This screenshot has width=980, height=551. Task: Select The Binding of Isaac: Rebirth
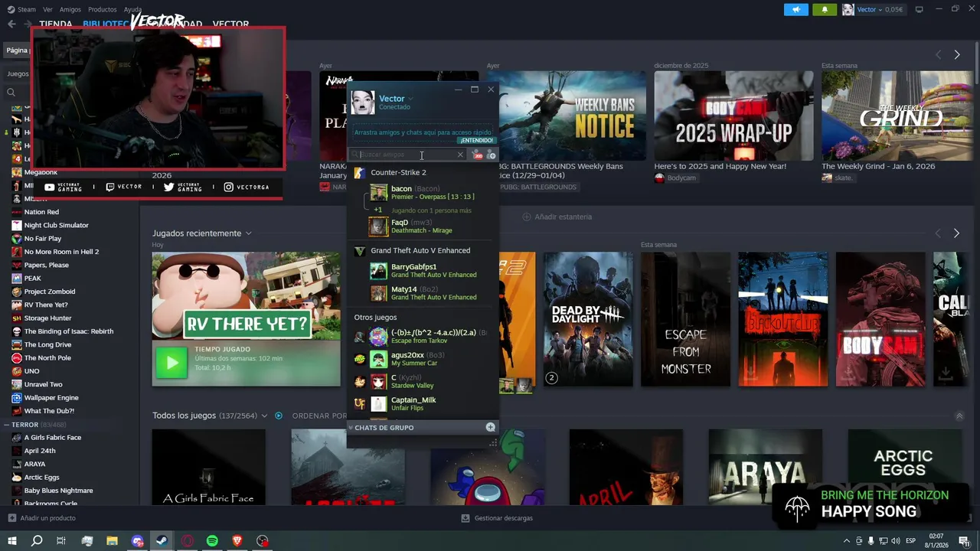(x=68, y=331)
